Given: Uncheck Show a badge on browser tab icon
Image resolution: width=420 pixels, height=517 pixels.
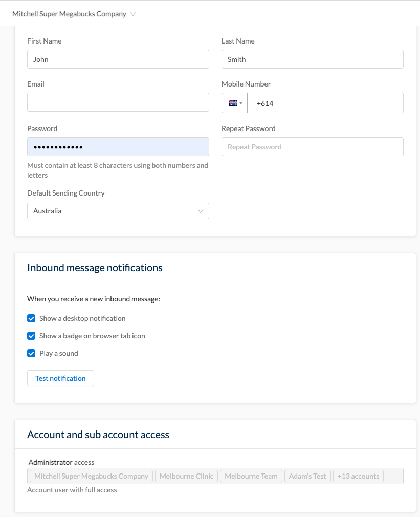Looking at the screenshot, I should [31, 335].
